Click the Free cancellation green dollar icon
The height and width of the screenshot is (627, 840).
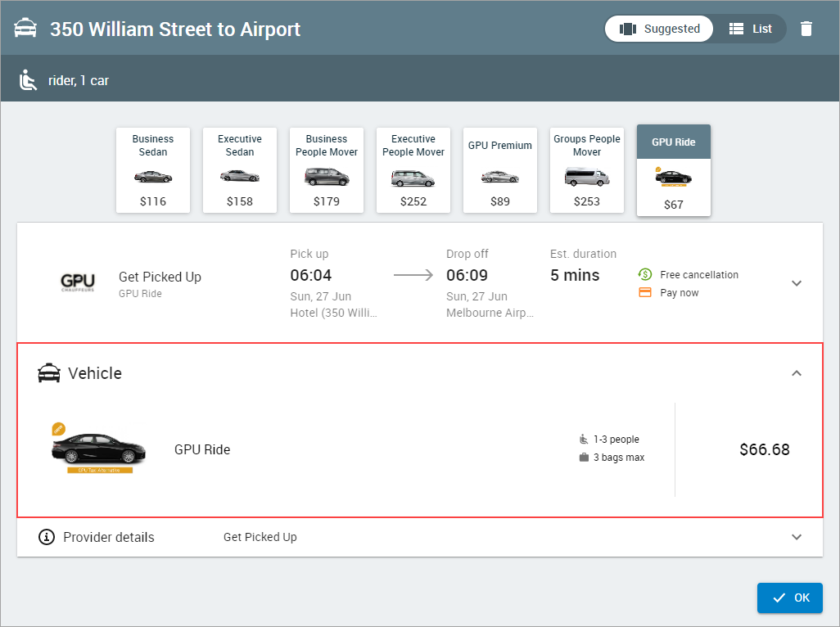click(645, 275)
